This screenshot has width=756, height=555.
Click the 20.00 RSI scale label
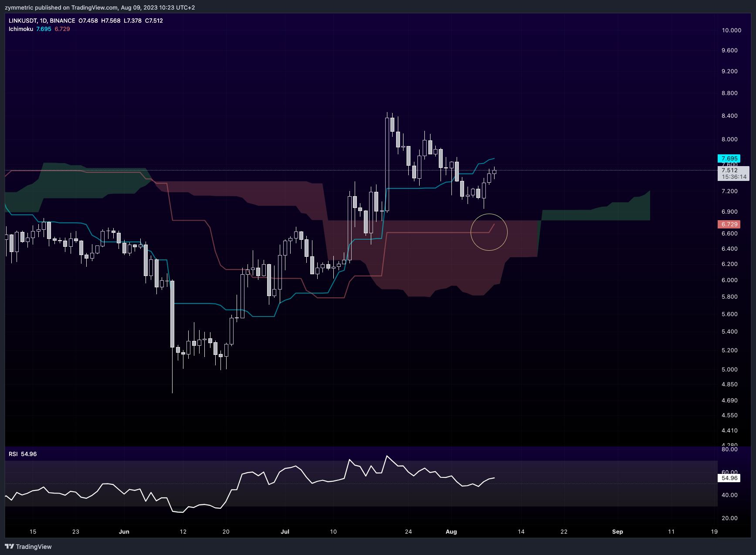click(729, 518)
